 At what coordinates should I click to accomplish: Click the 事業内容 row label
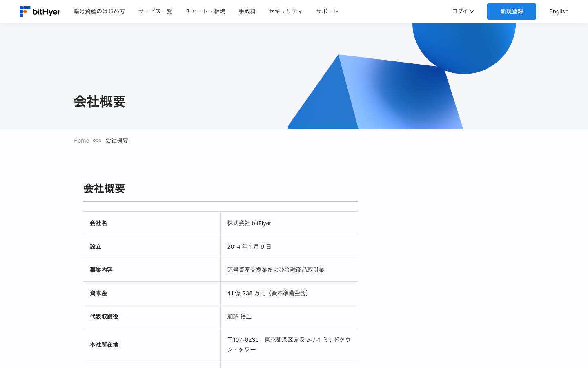101,270
